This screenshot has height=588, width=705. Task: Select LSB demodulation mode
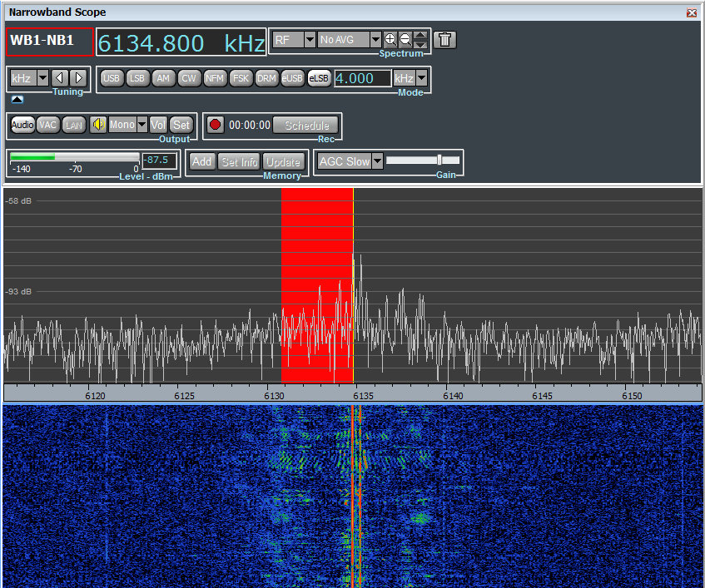click(x=137, y=78)
